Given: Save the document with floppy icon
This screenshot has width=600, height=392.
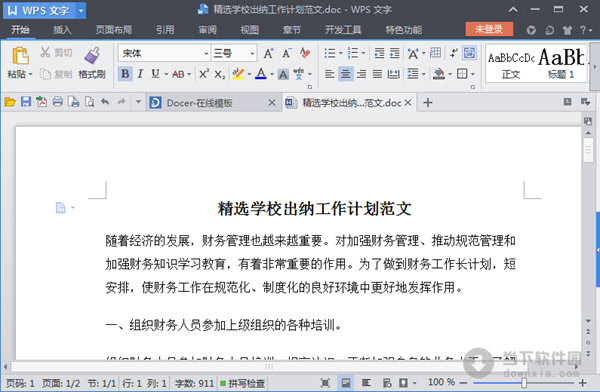Looking at the screenshot, I should coord(26,102).
